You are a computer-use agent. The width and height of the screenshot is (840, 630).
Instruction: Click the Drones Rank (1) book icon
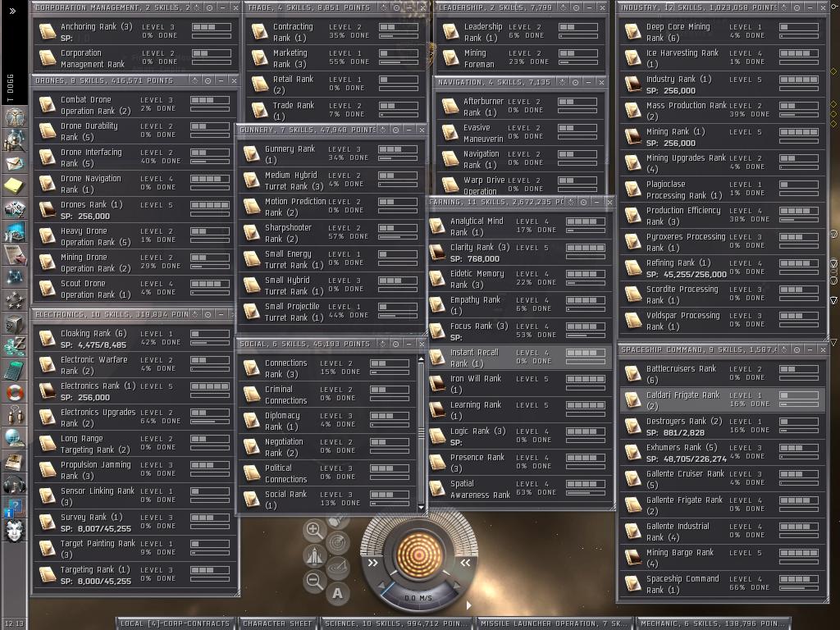48,210
